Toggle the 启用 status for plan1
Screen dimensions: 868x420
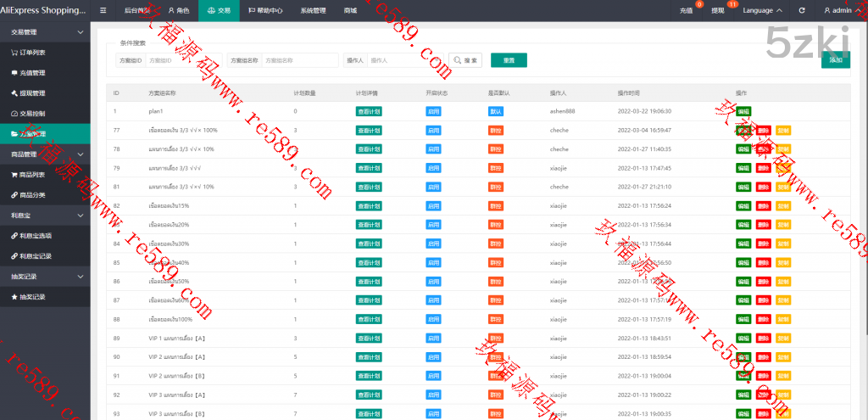(x=433, y=111)
